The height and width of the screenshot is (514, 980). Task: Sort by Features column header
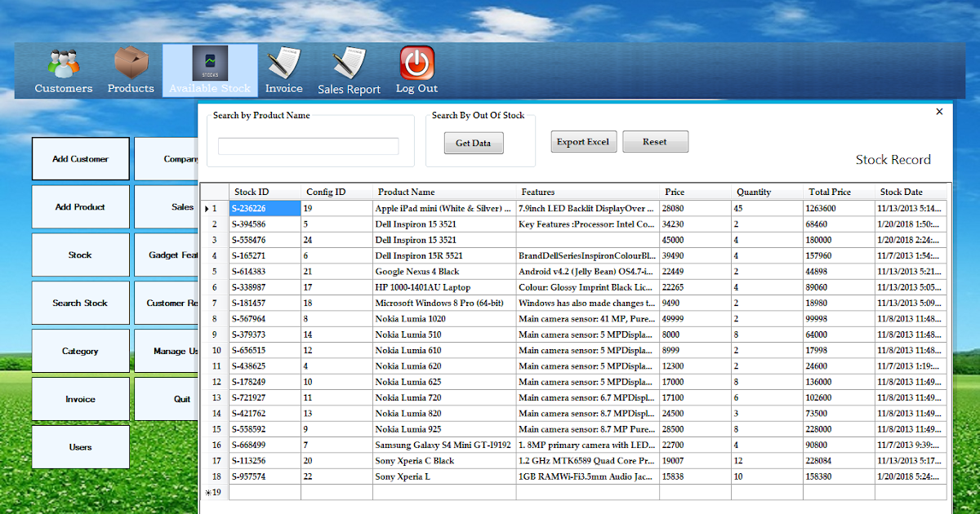click(588, 193)
